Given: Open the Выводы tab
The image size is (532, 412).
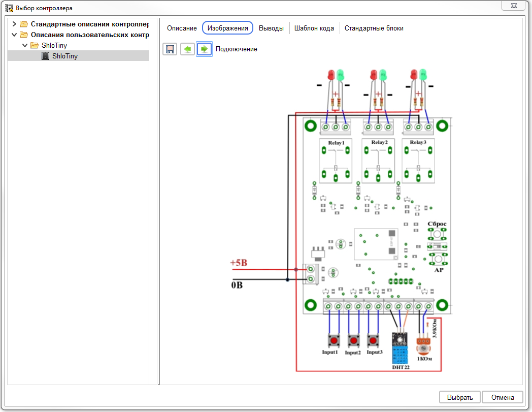Looking at the screenshot, I should tap(271, 28).
